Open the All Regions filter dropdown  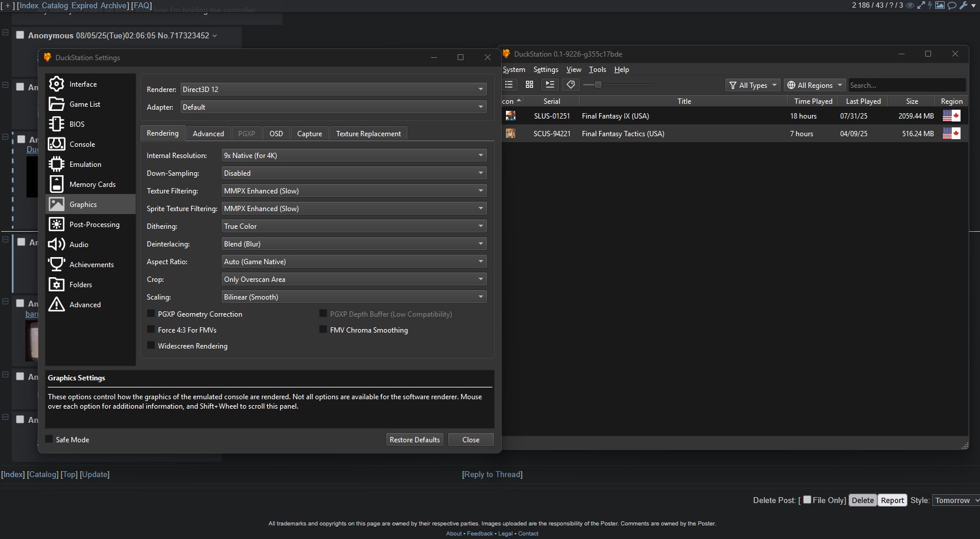tap(815, 85)
